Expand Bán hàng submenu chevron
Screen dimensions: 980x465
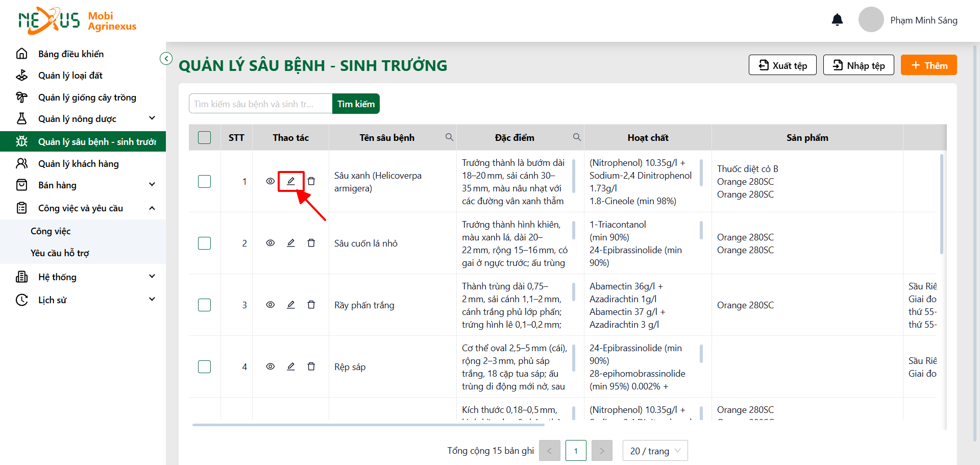pos(152,185)
